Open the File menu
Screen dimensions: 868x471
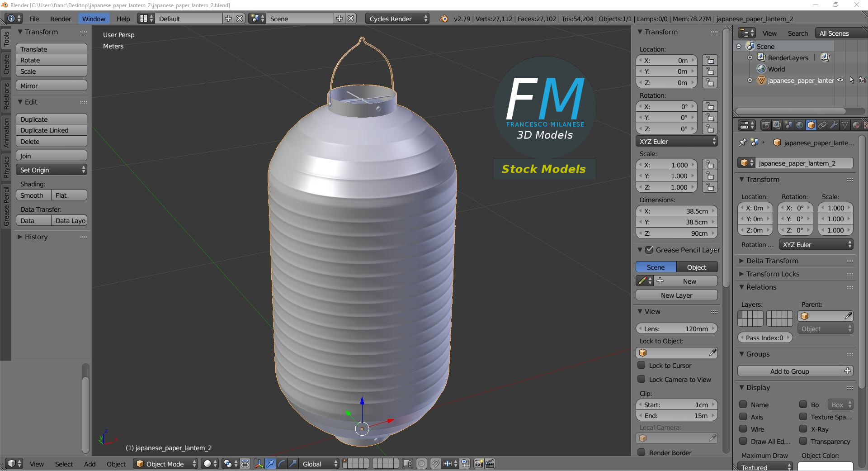pos(34,19)
